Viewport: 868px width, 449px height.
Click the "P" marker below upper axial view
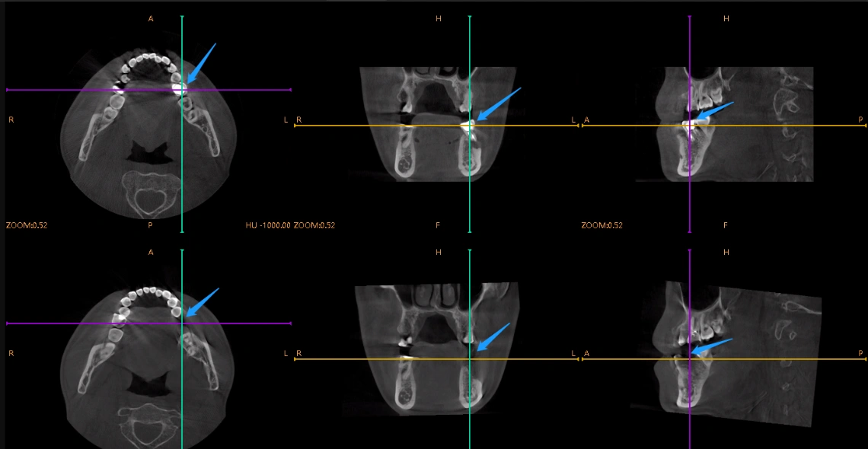point(151,225)
